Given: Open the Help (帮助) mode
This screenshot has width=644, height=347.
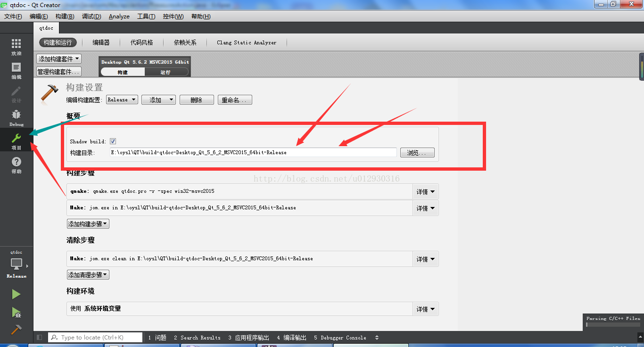Looking at the screenshot, I should [x=17, y=165].
